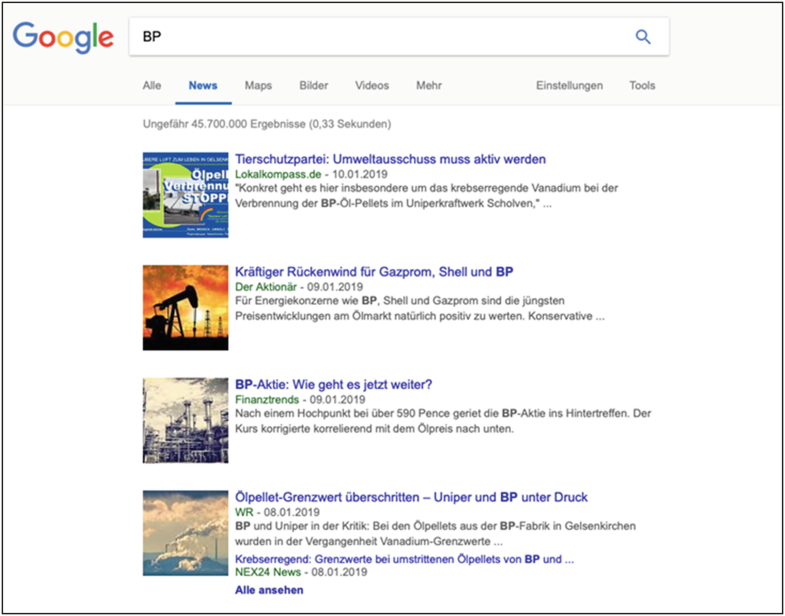
Task: Click the Der Aktionär source name
Action: [x=266, y=287]
